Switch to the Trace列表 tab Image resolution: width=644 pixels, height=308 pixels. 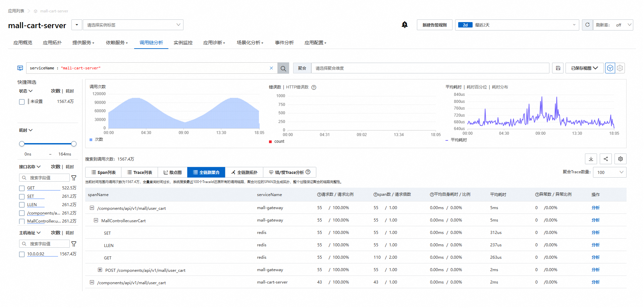140,172
